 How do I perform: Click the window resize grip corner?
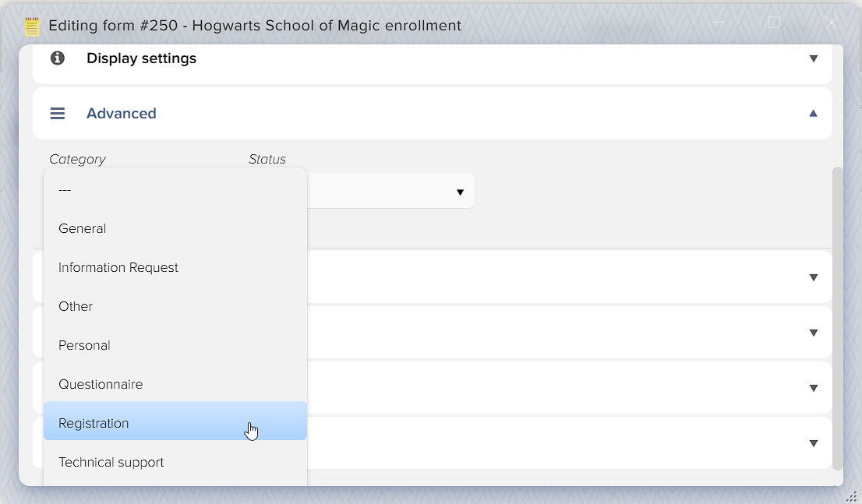click(851, 495)
